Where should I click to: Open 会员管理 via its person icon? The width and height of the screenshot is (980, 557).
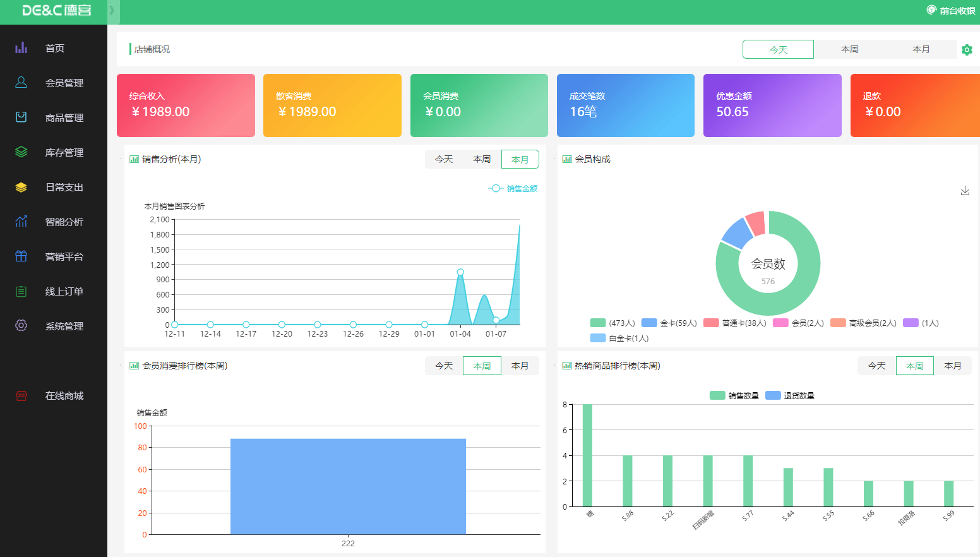click(x=21, y=83)
